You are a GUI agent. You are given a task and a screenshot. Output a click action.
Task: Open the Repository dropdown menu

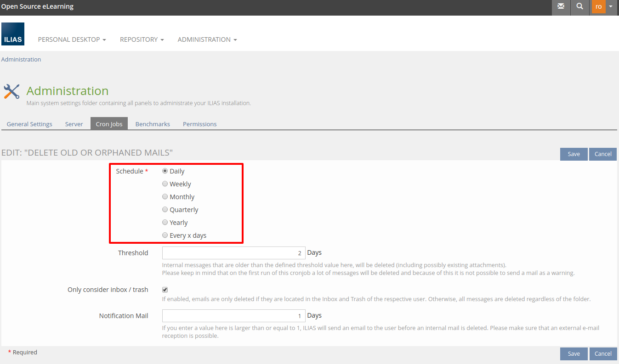click(x=142, y=39)
